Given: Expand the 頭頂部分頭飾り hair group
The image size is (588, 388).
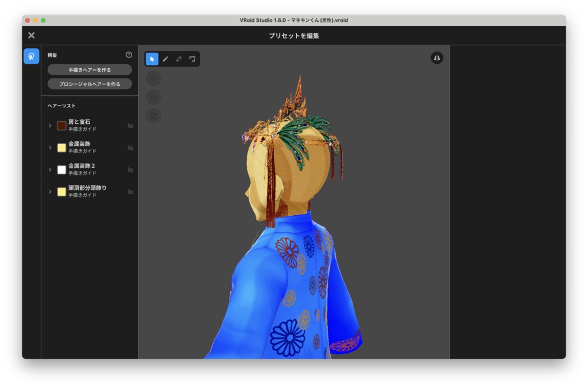Looking at the screenshot, I should [x=50, y=192].
